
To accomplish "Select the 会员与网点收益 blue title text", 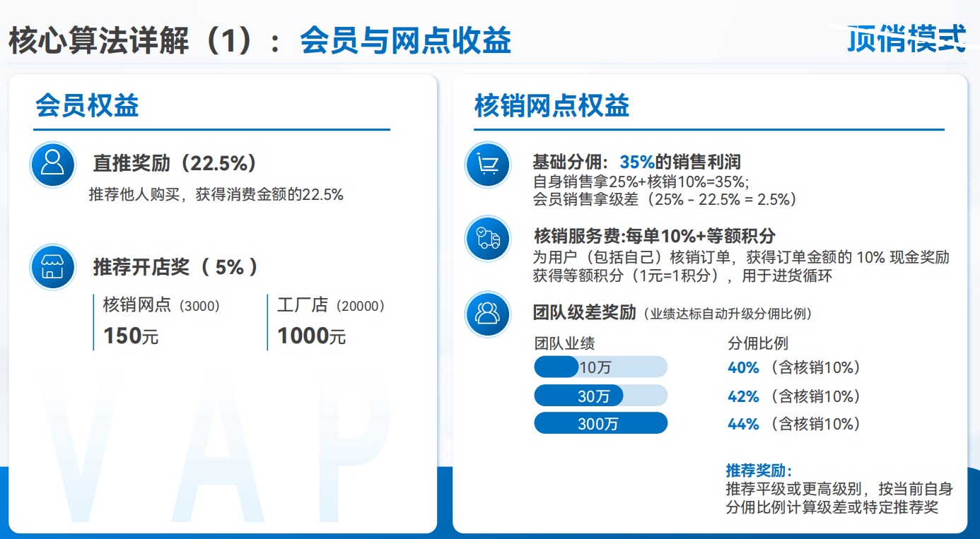I will pos(405,40).
